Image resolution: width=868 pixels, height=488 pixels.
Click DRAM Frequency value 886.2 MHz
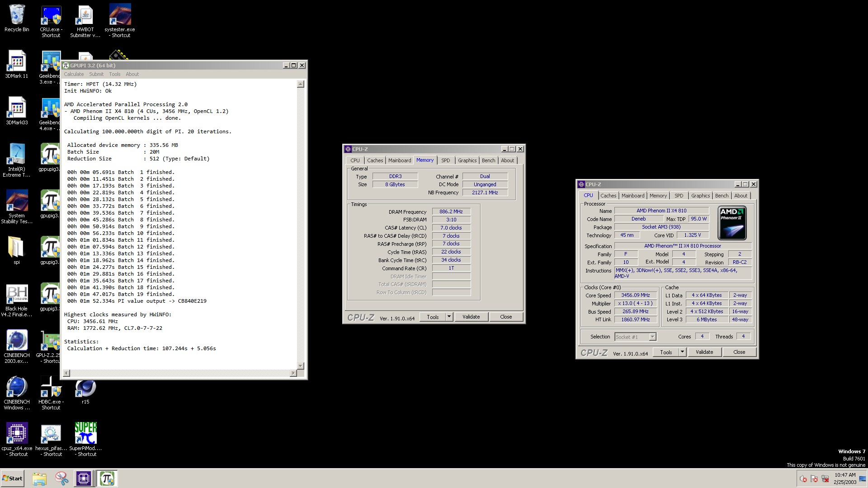coord(451,211)
